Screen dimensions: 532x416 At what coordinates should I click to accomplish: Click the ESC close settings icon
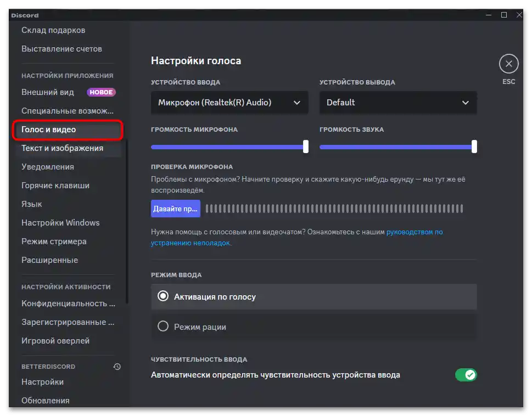(508, 64)
